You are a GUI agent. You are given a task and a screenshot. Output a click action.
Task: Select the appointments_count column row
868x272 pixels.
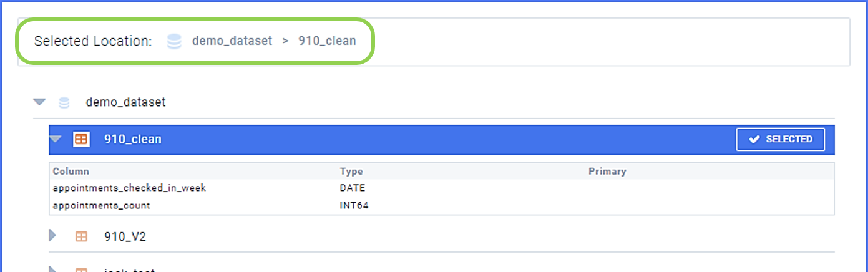point(441,205)
